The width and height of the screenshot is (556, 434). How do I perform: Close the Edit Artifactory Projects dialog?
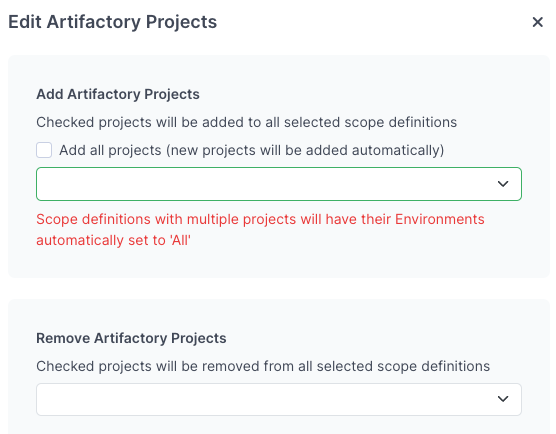pyautogui.click(x=538, y=22)
